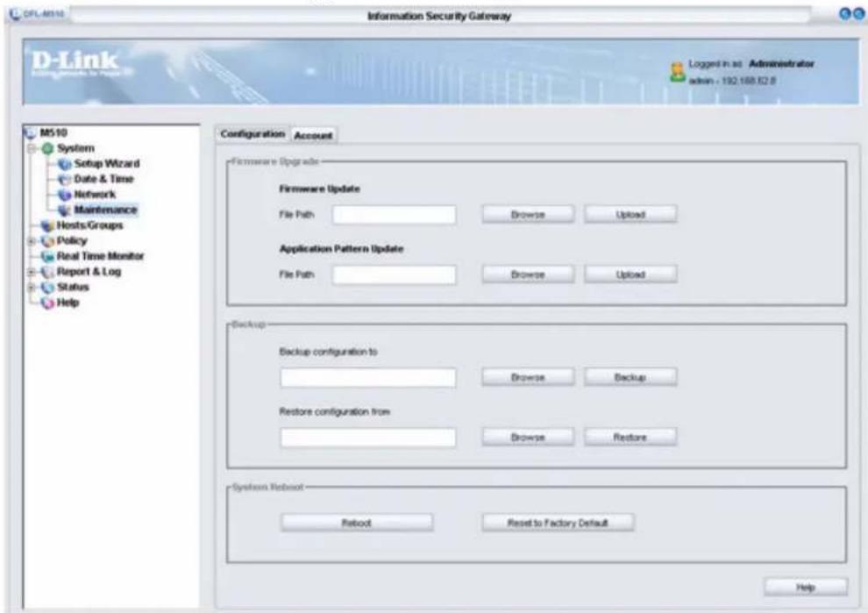The height and width of the screenshot is (613, 868).
Task: Click the Help icon in tree
Action: pos(48,303)
